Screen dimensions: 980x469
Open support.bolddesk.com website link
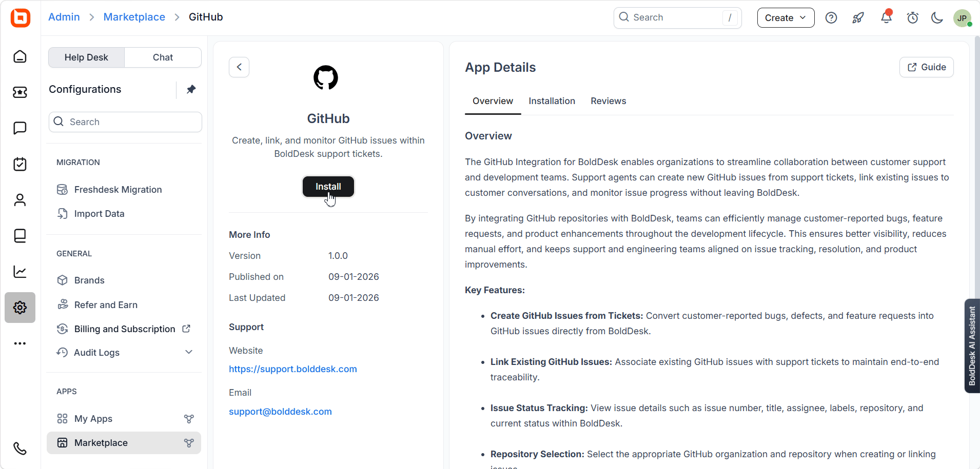pos(293,369)
